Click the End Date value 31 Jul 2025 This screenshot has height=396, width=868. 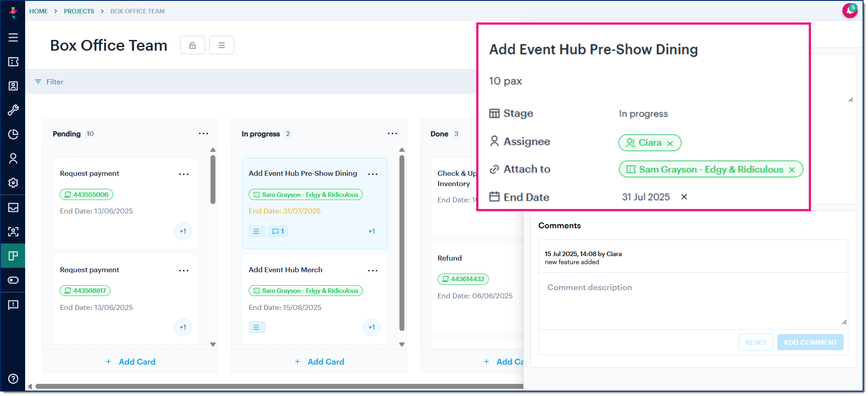(x=645, y=197)
